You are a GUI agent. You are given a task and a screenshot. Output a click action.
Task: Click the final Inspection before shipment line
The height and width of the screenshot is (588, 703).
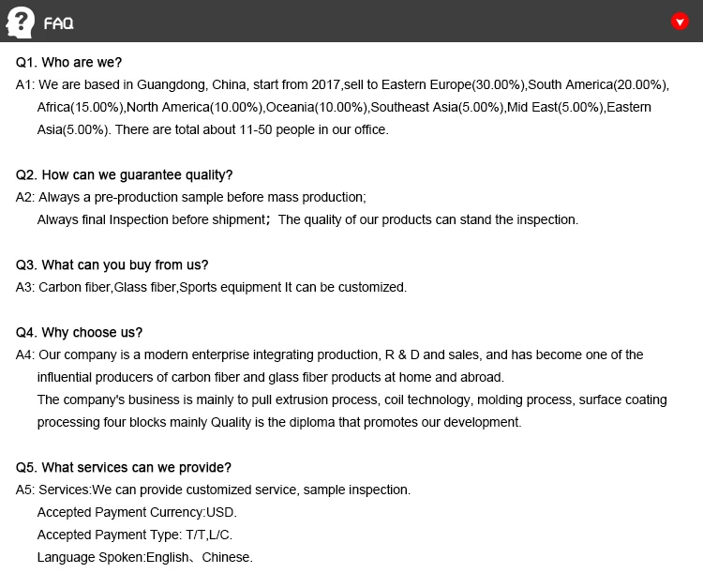307,220
